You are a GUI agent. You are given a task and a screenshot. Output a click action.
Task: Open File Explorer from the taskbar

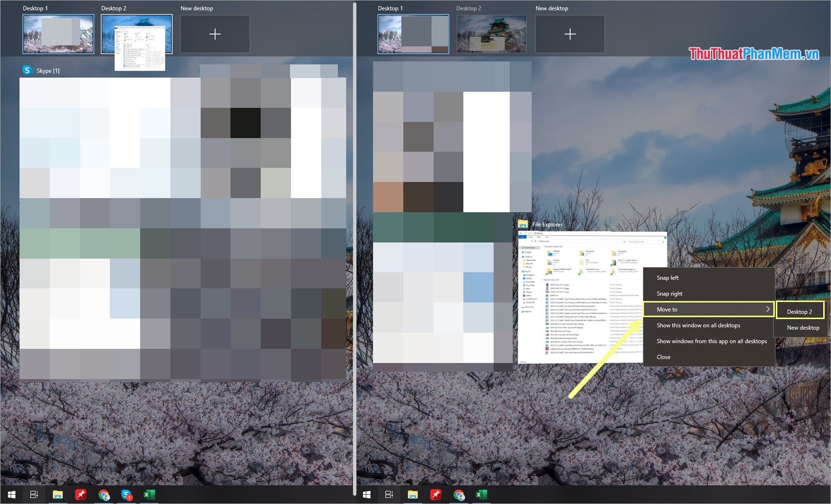pyautogui.click(x=58, y=494)
